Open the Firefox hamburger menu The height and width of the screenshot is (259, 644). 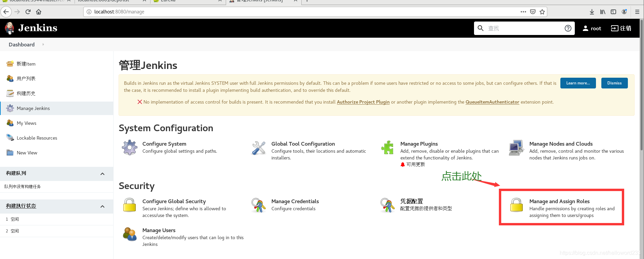pos(637,12)
